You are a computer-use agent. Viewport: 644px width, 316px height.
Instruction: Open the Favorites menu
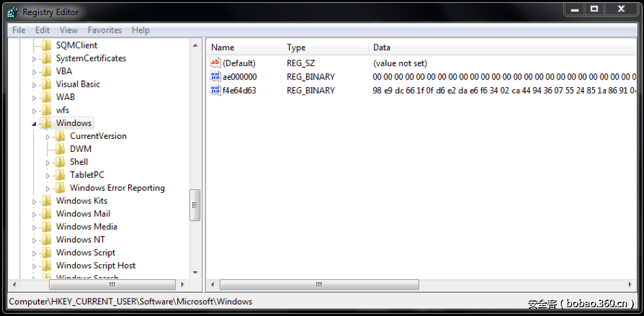click(105, 30)
